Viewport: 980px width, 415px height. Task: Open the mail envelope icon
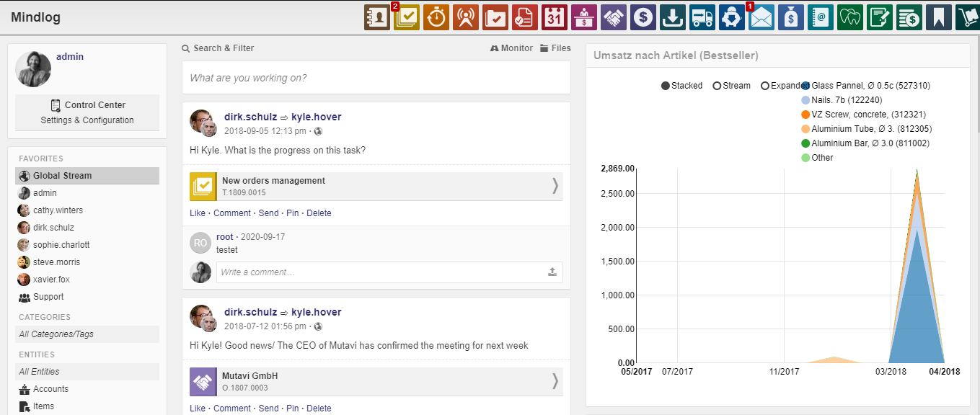(x=761, y=17)
